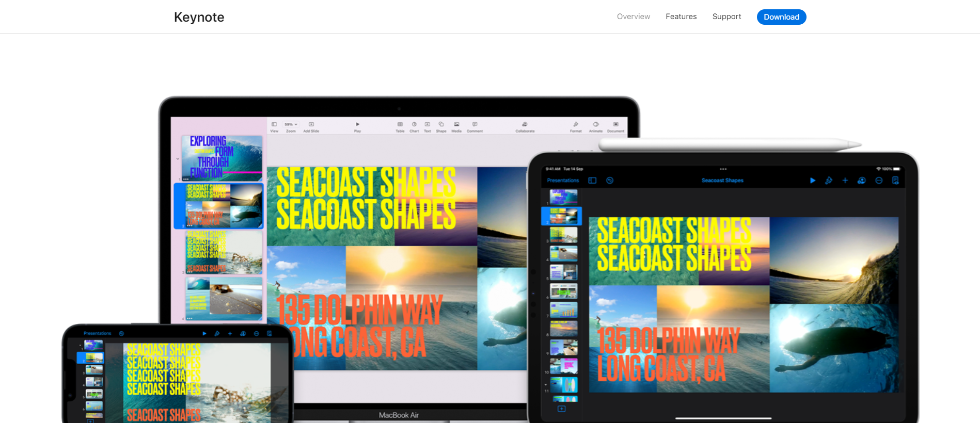
Task: Tap the Presentations back link on the iPhone
Action: pyautogui.click(x=98, y=334)
